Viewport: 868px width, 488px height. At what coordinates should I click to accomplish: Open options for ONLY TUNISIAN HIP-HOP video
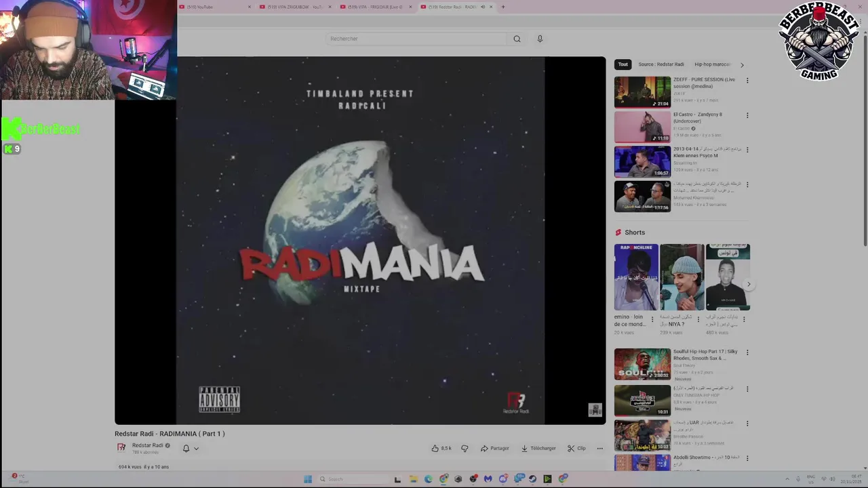(x=747, y=389)
